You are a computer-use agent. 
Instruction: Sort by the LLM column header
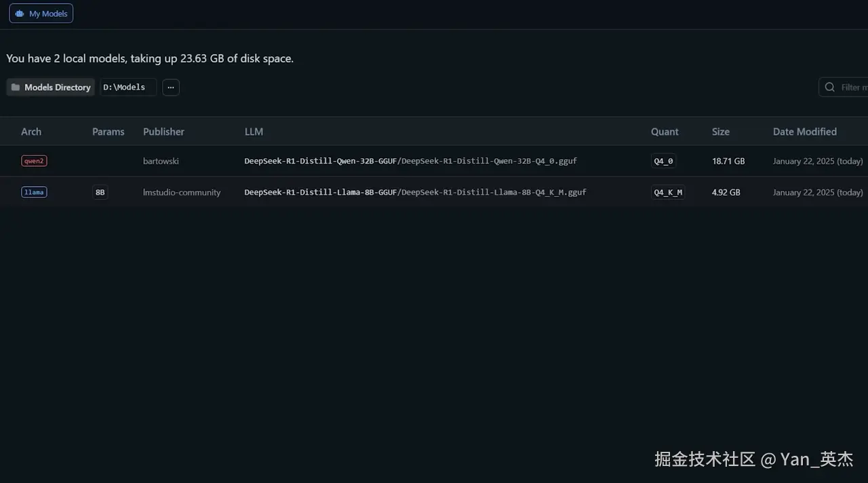point(254,132)
